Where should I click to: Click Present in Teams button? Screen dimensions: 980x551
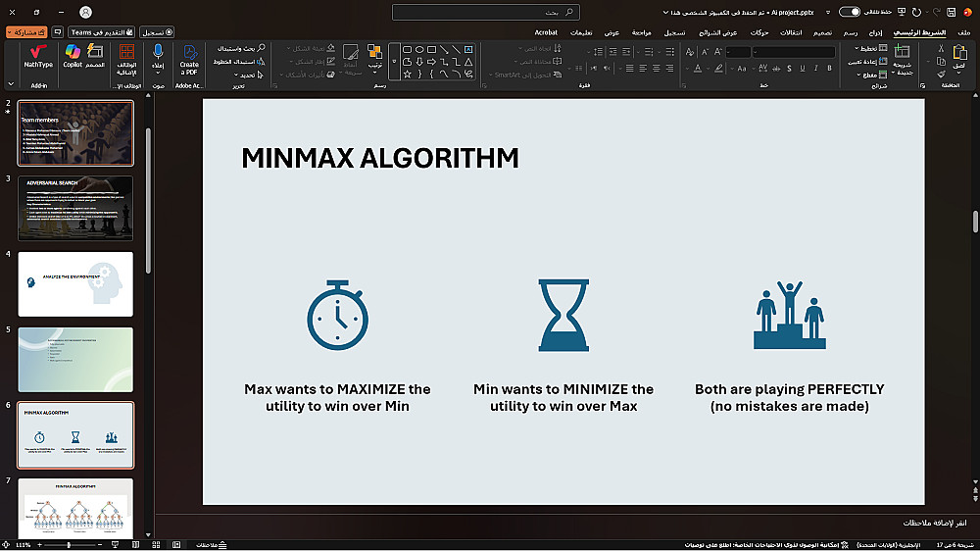pos(102,32)
